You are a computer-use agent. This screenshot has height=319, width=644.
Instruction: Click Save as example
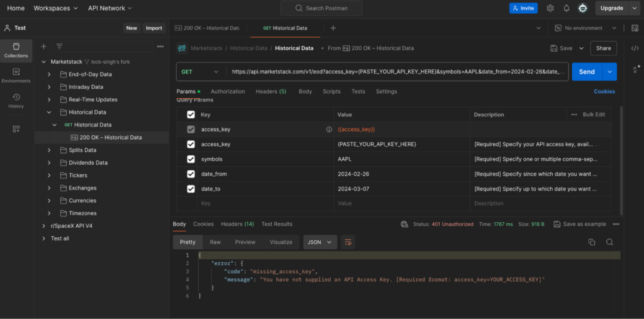579,224
